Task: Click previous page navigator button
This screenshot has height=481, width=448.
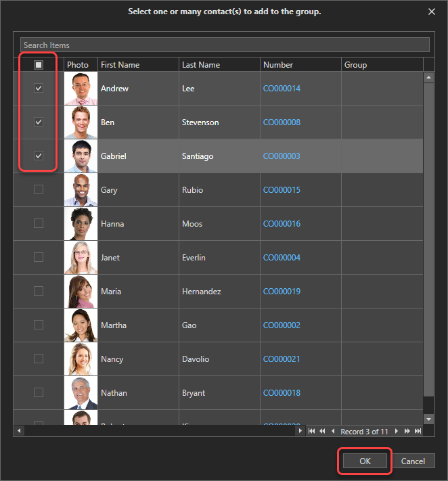Action: [x=322, y=431]
